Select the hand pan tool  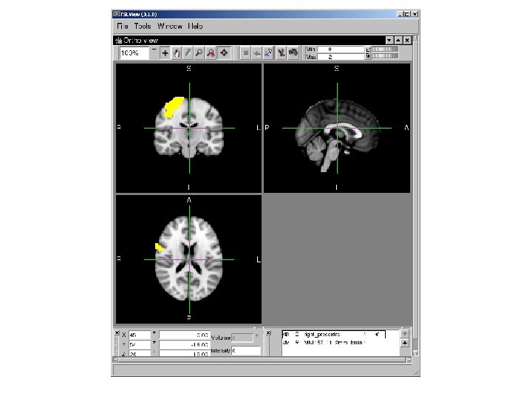coord(177,53)
